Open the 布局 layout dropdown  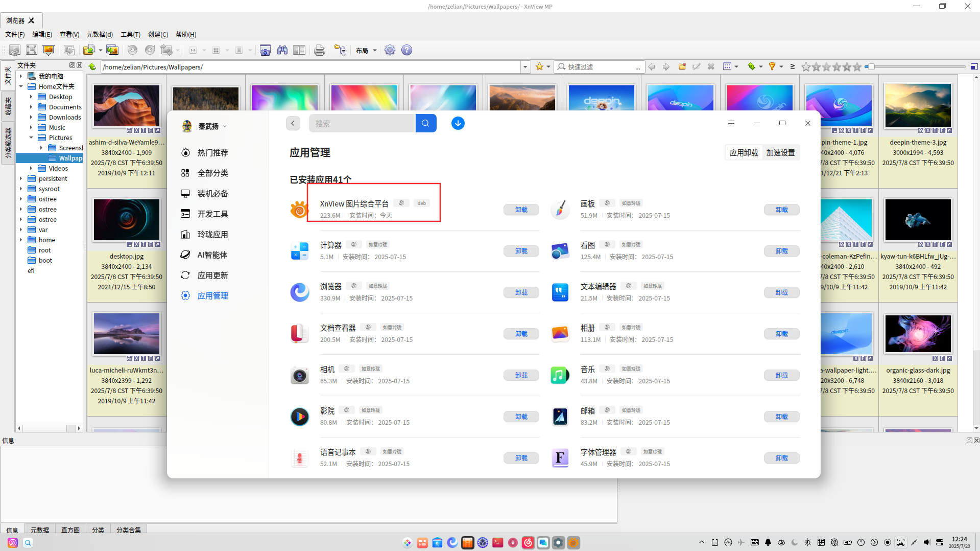tap(366, 50)
